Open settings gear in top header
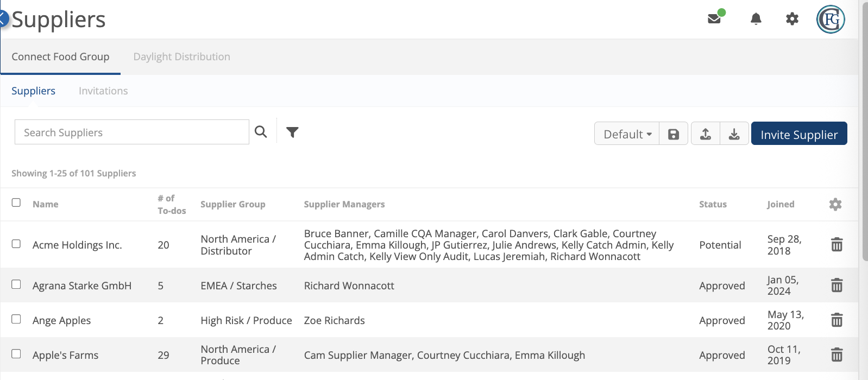Screen dimensions: 868x380 792,19
